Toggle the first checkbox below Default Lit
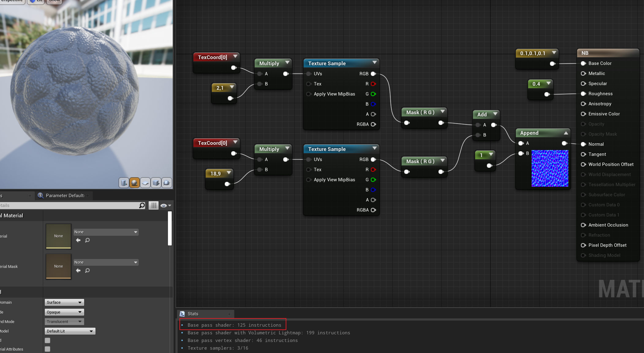Screen dimensions: 644x353 [47, 340]
